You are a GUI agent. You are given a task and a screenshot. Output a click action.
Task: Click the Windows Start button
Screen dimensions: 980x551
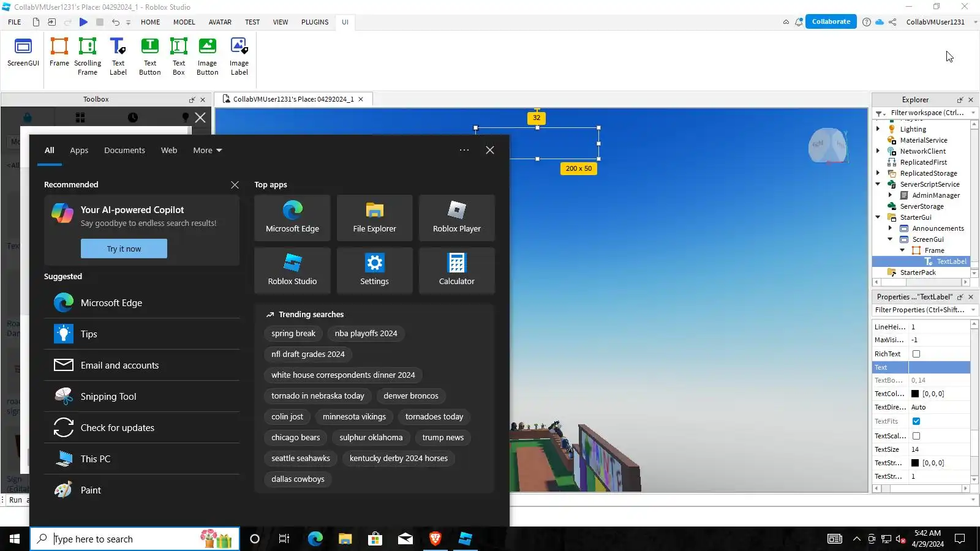[x=15, y=539]
